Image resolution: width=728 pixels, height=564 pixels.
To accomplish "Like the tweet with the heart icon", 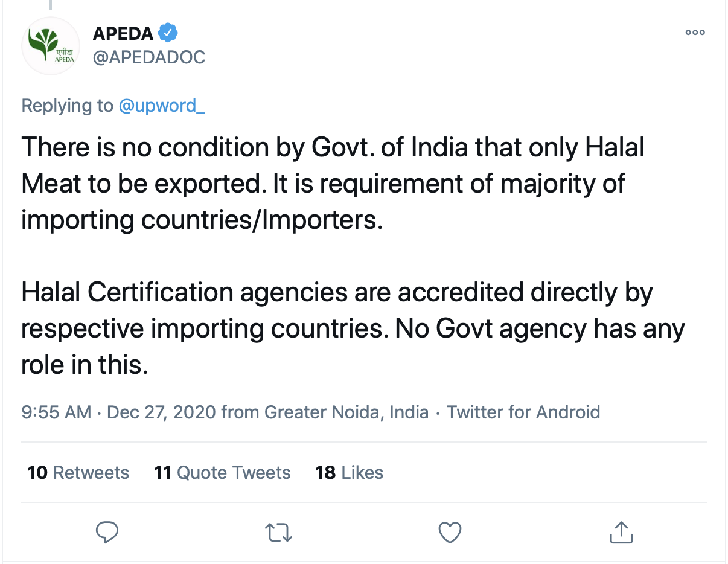I will pyautogui.click(x=449, y=532).
